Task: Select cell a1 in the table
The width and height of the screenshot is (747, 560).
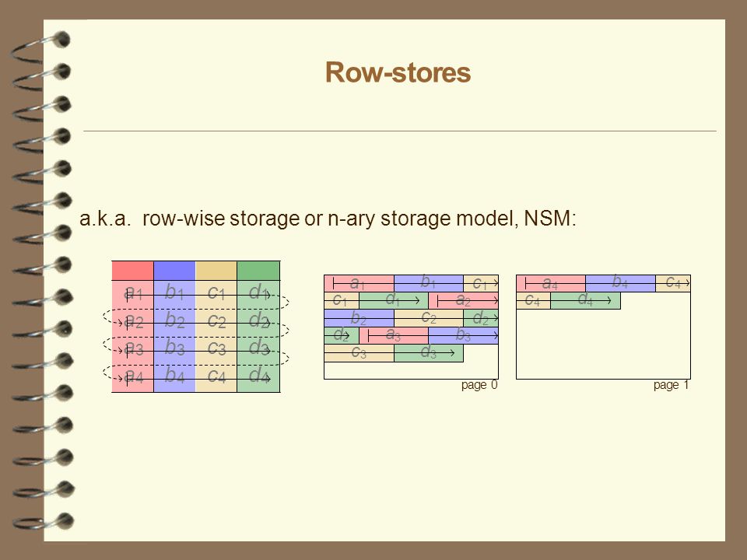Action: (133, 292)
